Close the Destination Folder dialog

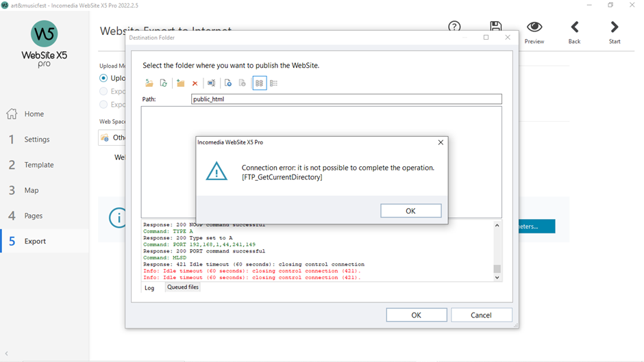(x=508, y=38)
